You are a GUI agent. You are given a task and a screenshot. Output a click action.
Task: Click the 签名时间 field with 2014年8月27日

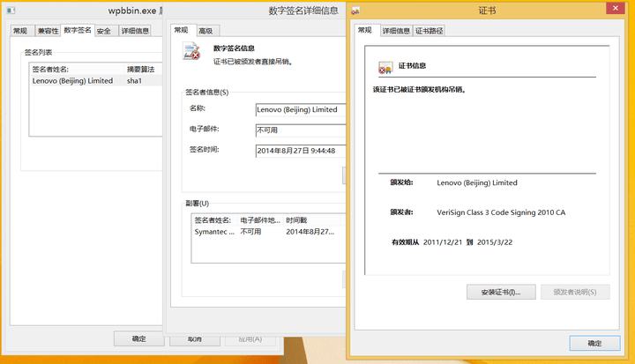(301, 151)
